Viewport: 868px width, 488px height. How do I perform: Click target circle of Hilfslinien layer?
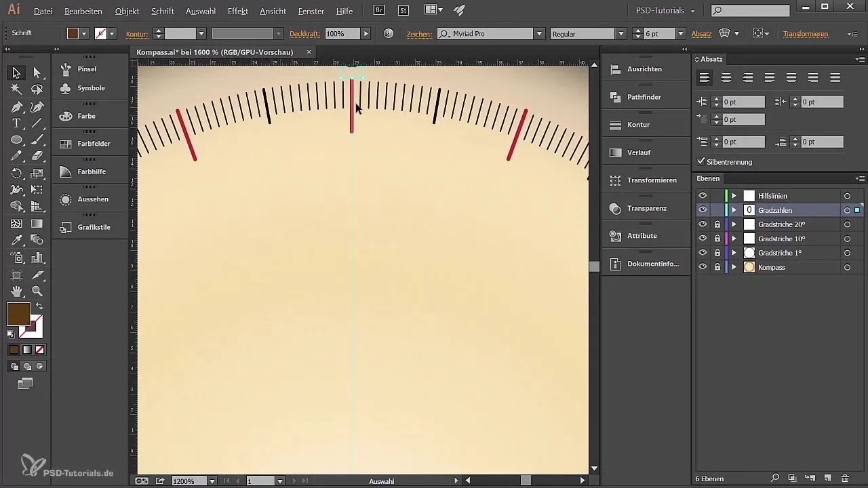pyautogui.click(x=847, y=196)
